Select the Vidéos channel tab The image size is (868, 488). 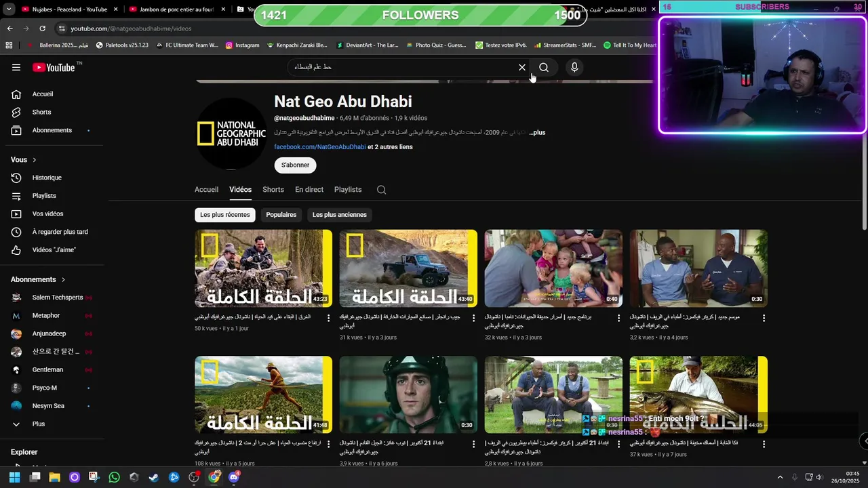pyautogui.click(x=240, y=190)
